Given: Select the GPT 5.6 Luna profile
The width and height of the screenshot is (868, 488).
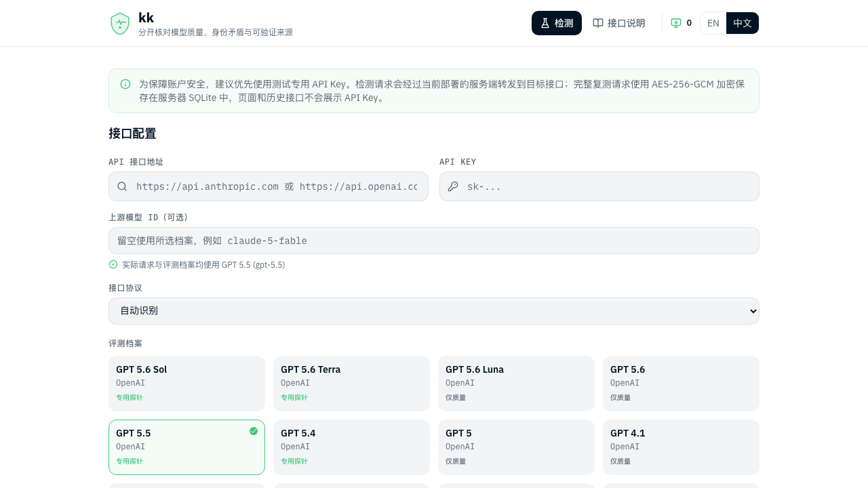Looking at the screenshot, I should tap(516, 384).
